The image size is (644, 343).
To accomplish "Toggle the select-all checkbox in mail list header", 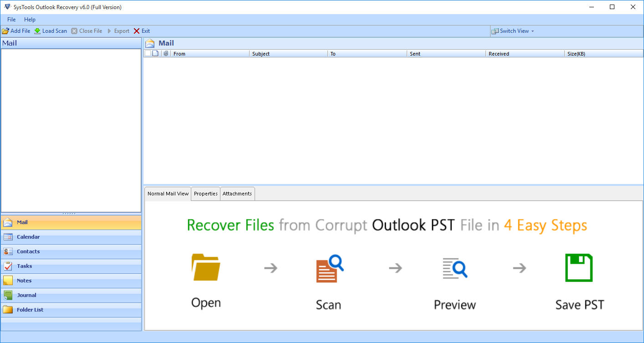I will [x=148, y=53].
